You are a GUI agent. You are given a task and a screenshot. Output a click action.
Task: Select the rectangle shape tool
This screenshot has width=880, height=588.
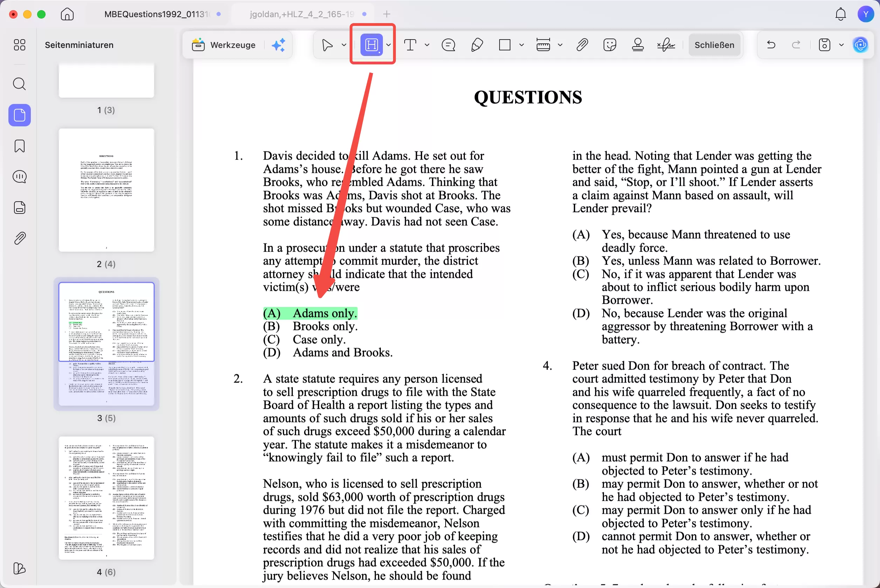pyautogui.click(x=505, y=45)
